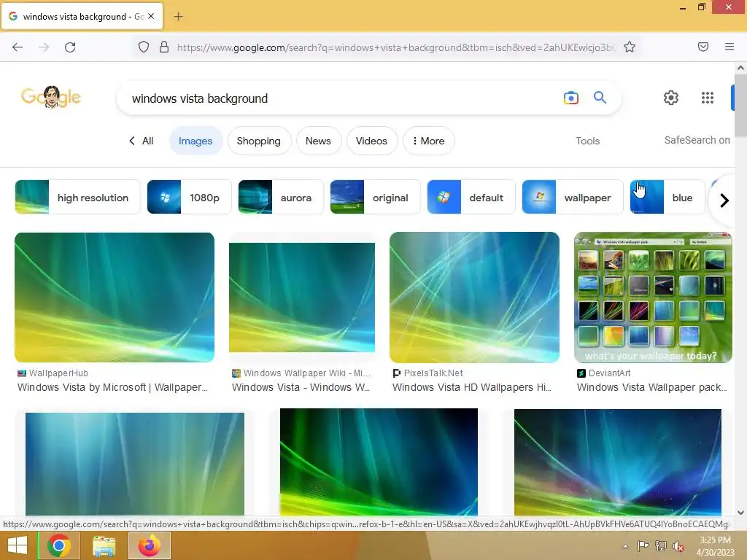Open the PixelsTalk.Net image thumbnail

click(x=474, y=297)
